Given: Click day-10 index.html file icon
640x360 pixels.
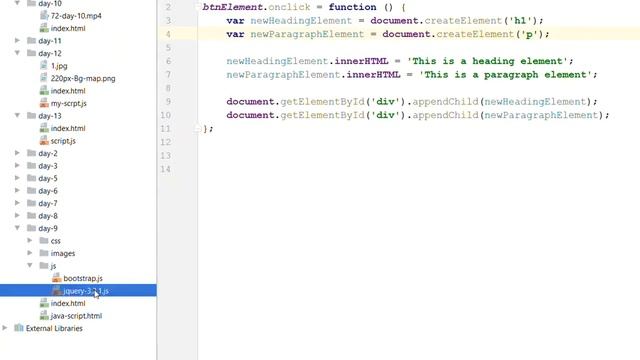Looking at the screenshot, I should (x=44, y=28).
